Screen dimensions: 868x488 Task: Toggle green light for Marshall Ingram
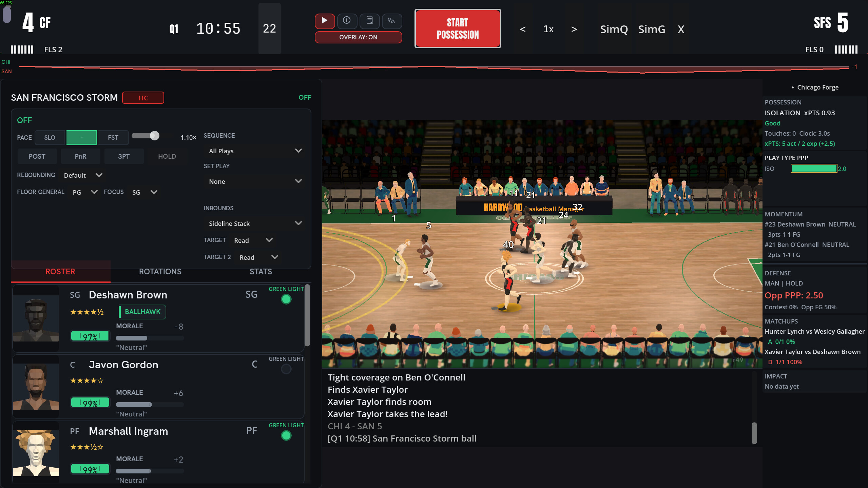[286, 435]
